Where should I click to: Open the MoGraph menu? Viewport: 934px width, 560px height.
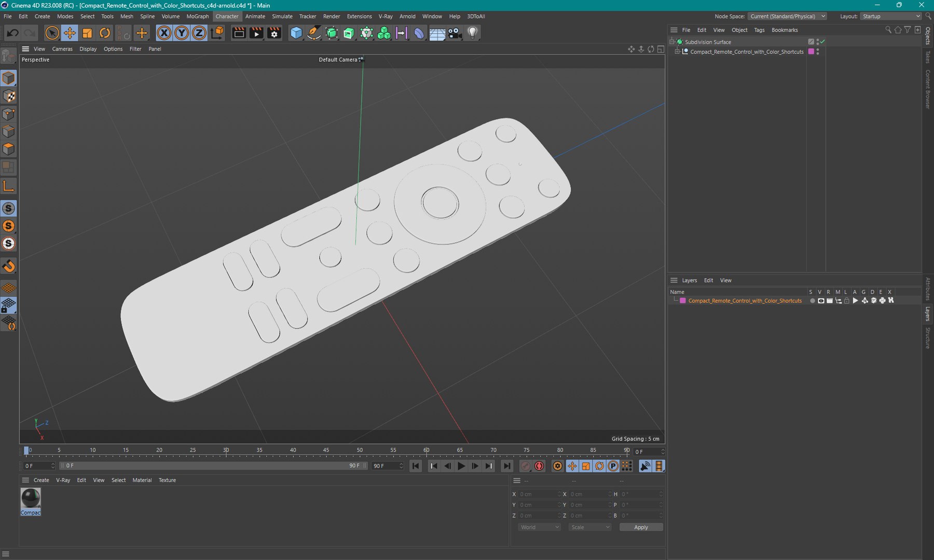[x=197, y=17]
